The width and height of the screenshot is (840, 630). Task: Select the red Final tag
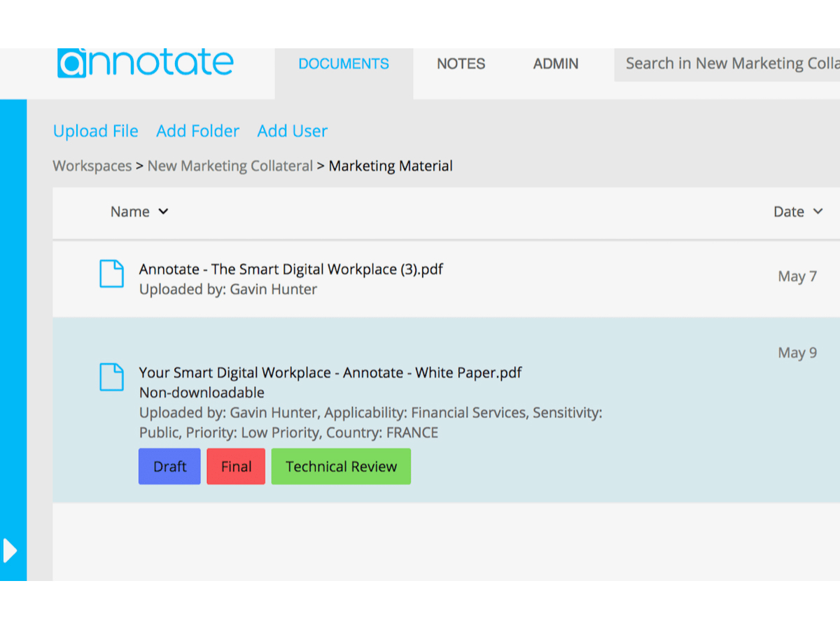coord(236,466)
